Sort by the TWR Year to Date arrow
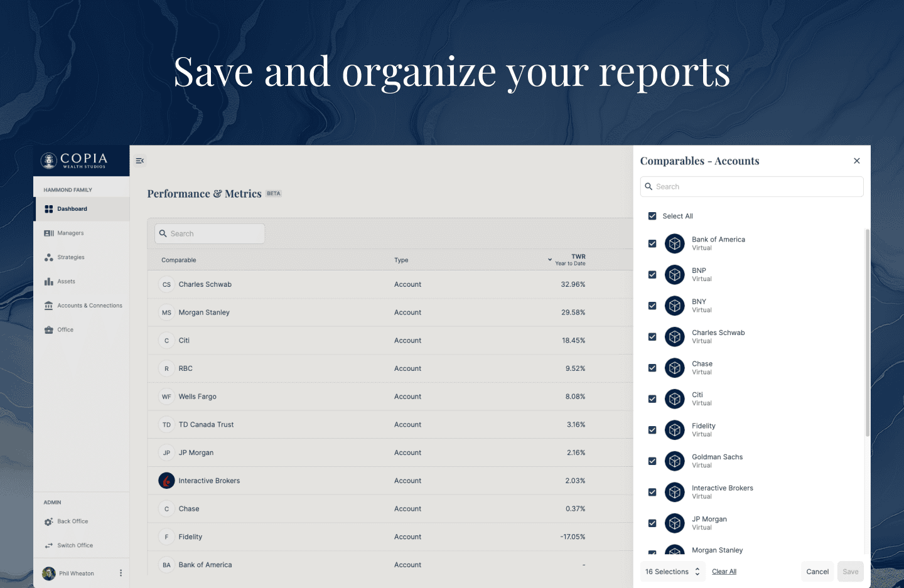The image size is (904, 588). (550, 260)
